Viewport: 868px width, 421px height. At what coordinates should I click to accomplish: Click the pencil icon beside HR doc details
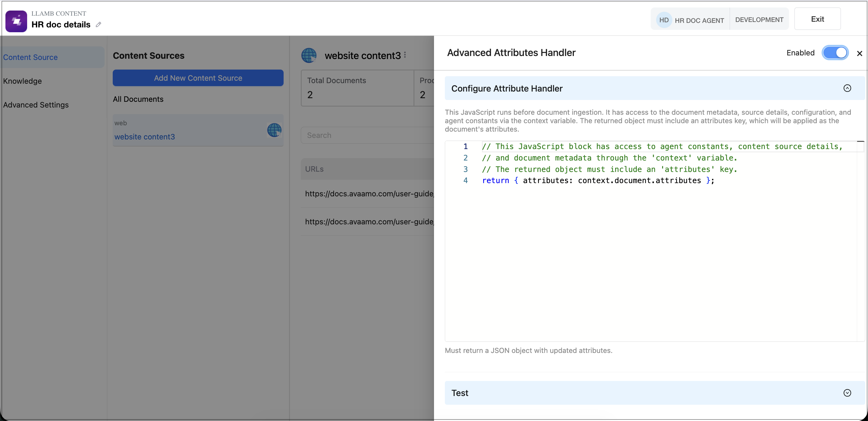point(98,25)
